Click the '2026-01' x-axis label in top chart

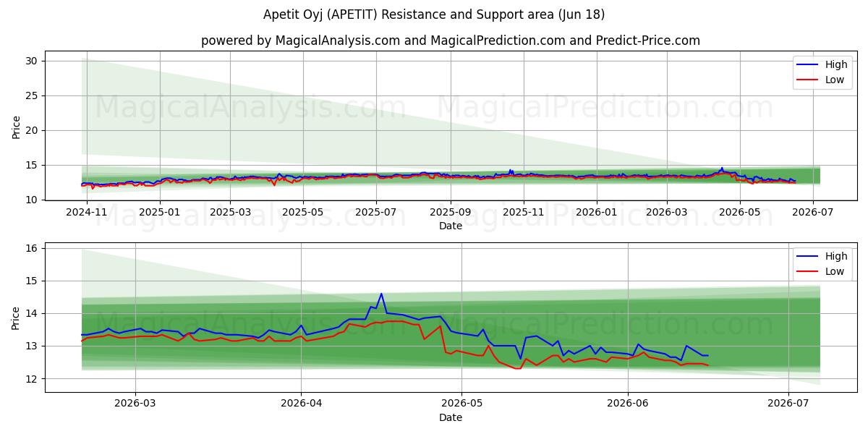[596, 213]
